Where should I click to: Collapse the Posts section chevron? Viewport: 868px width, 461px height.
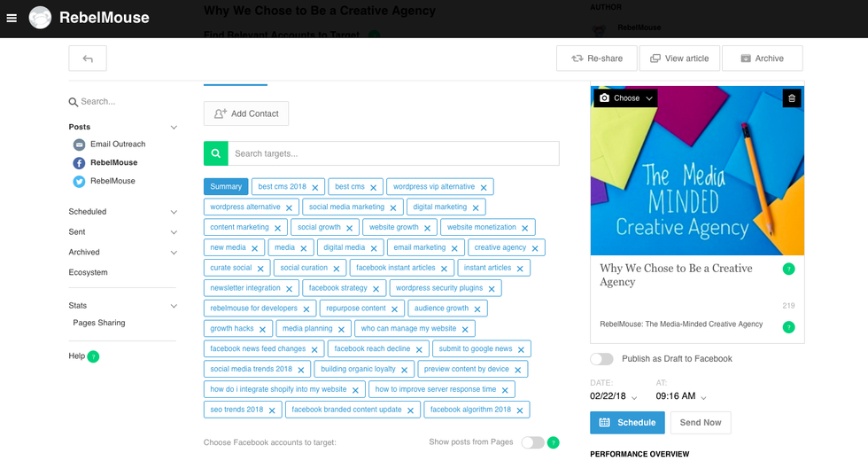point(174,128)
